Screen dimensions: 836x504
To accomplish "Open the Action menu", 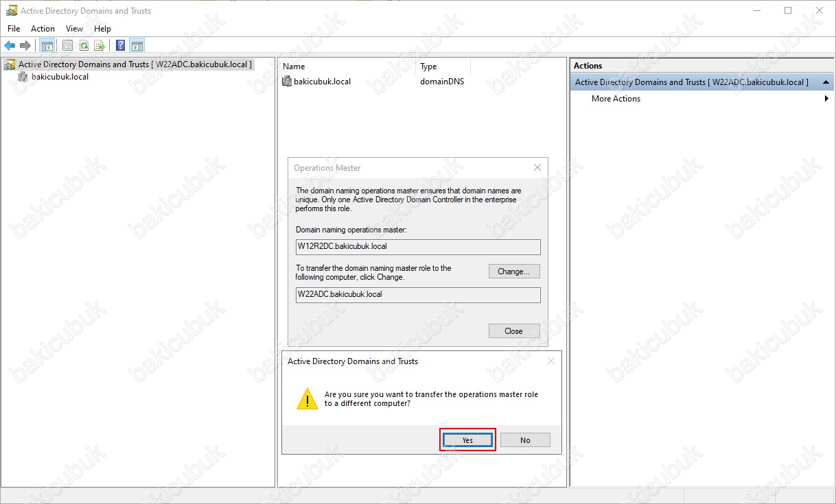I will (x=43, y=29).
